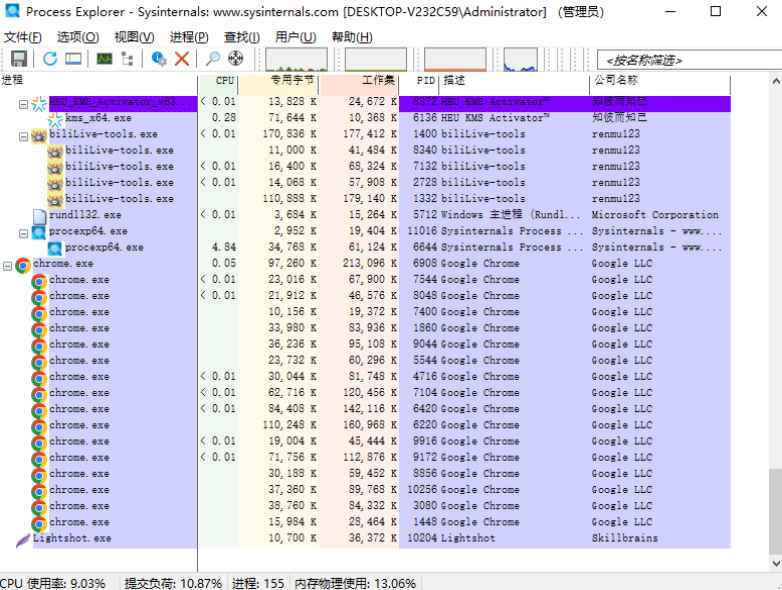Click the Skillbrains company name cell
This screenshot has width=782, height=590.
click(624, 539)
